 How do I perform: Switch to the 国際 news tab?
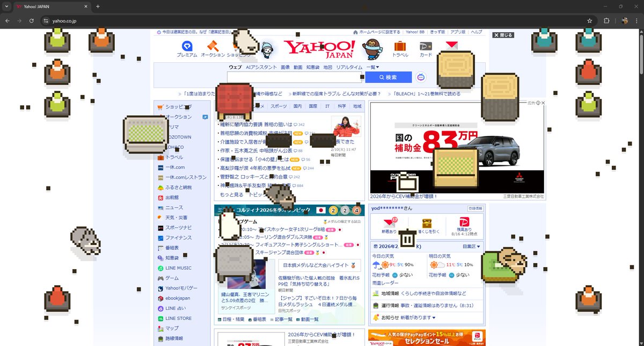pos(313,106)
